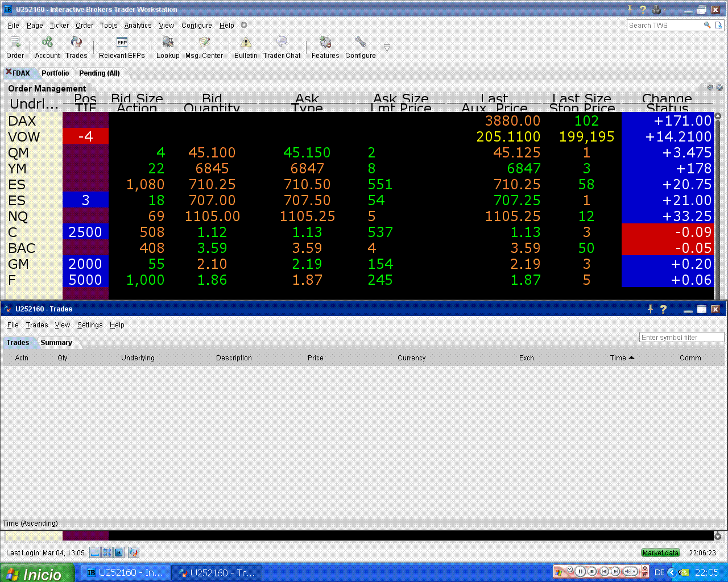Viewport: 728px width, 582px height.
Task: Open Relevant EFPs tool
Action: coord(122,48)
